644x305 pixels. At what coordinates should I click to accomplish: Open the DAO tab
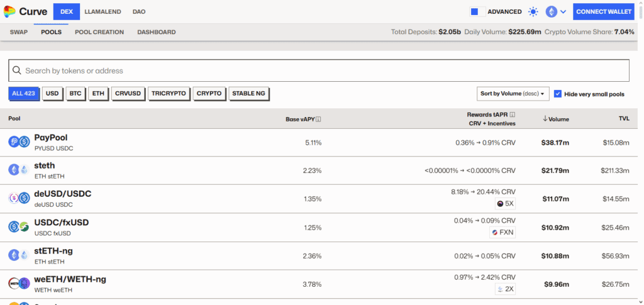pos(139,12)
